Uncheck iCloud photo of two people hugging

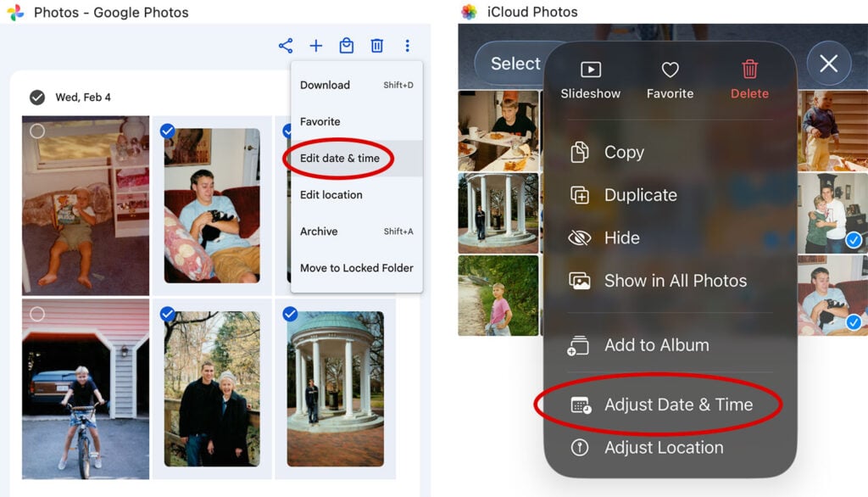pos(854,240)
